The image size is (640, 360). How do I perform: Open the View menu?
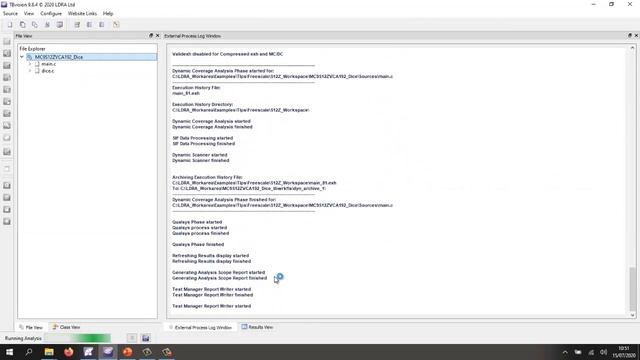pos(29,13)
